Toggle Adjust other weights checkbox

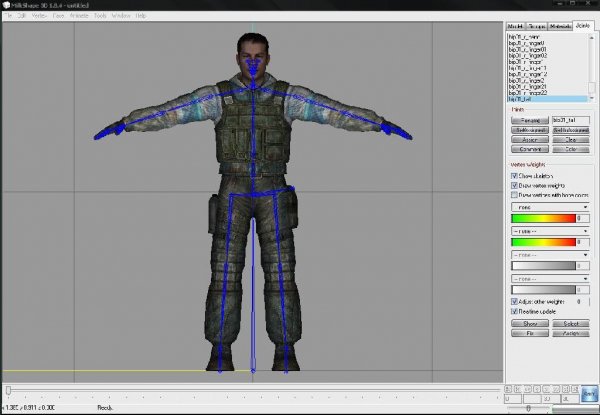(514, 302)
